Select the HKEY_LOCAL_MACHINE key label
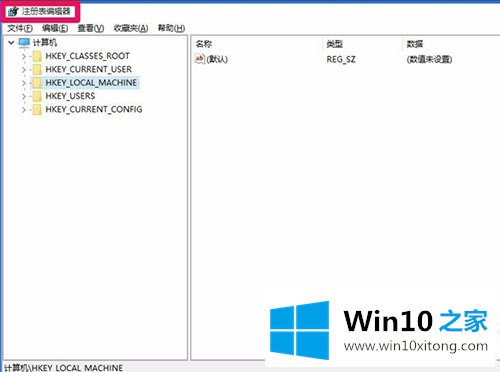 [x=91, y=83]
